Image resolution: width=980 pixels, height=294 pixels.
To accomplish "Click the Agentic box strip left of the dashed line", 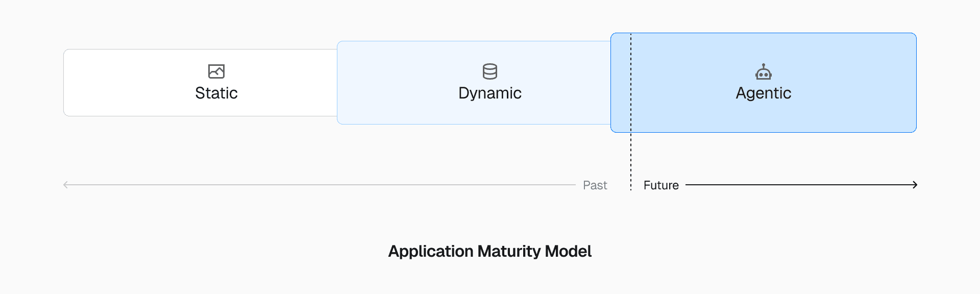I will pos(621,83).
